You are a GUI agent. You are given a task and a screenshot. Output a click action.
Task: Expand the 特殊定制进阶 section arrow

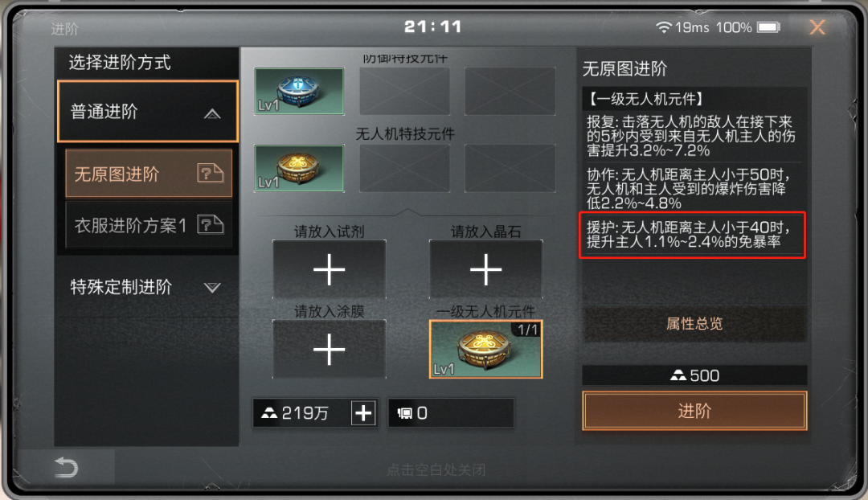point(212,287)
